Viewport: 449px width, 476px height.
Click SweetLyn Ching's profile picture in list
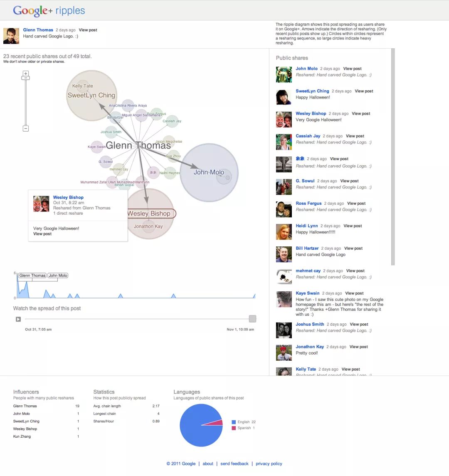pyautogui.click(x=284, y=97)
